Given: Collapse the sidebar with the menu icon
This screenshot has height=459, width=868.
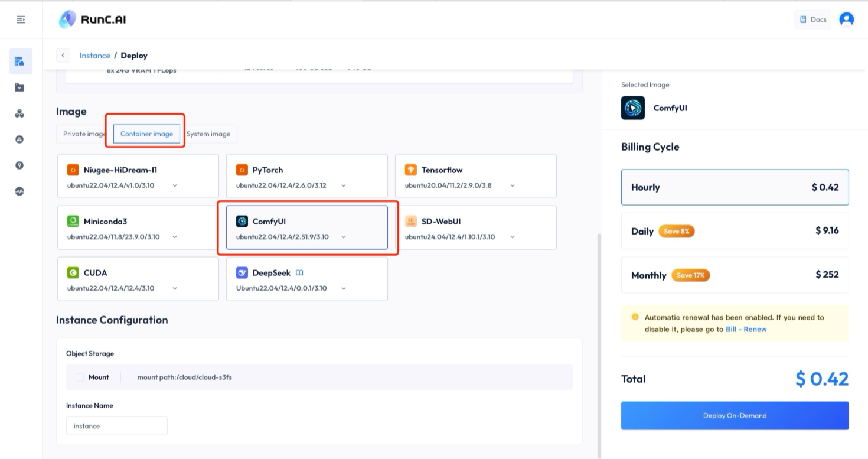Looking at the screenshot, I should pyautogui.click(x=21, y=19).
